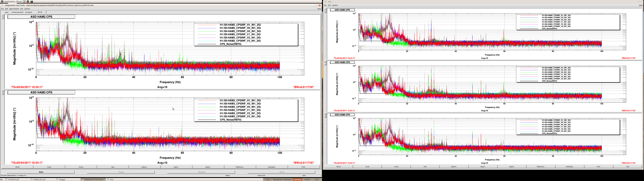
Task: Open Plot menu in Diagnostics test tools
Action: pyautogui.click(x=22, y=9)
